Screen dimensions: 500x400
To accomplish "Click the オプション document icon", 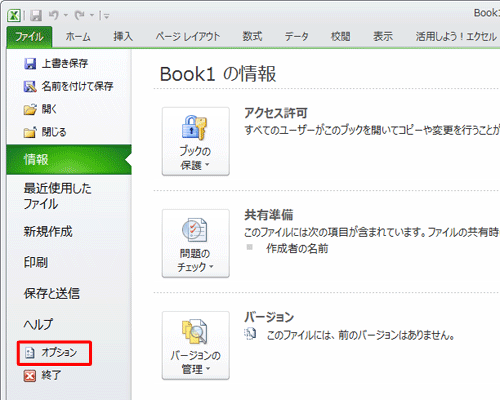I will click(30, 353).
